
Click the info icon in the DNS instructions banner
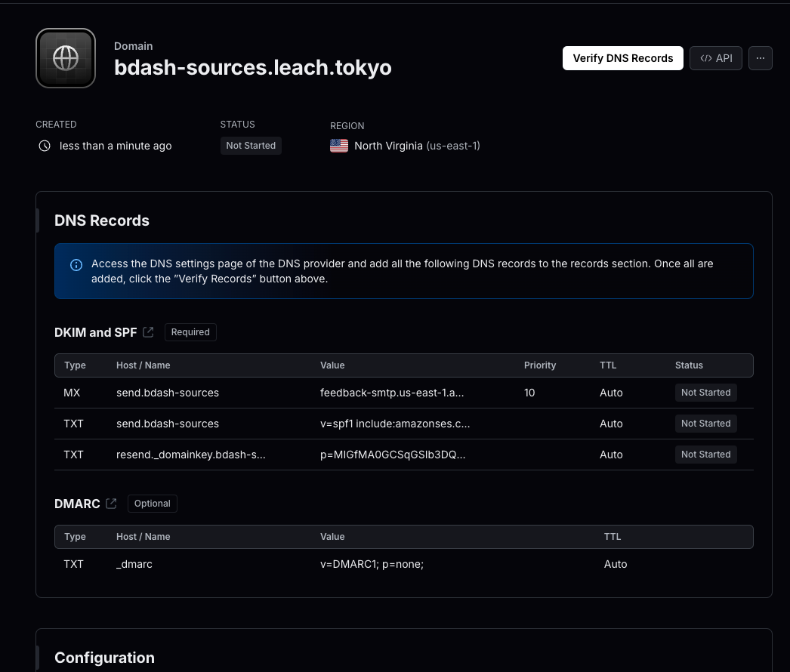pyautogui.click(x=76, y=264)
